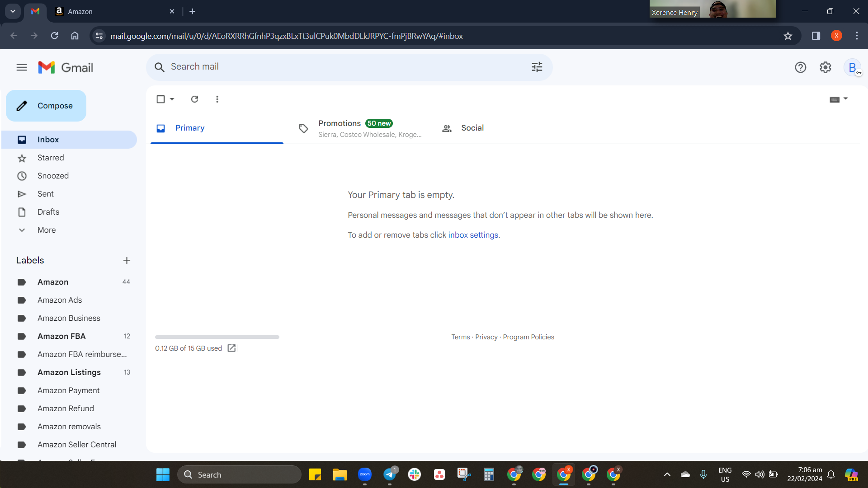Show hidden system tray icons
868x488 pixels.
click(x=667, y=474)
